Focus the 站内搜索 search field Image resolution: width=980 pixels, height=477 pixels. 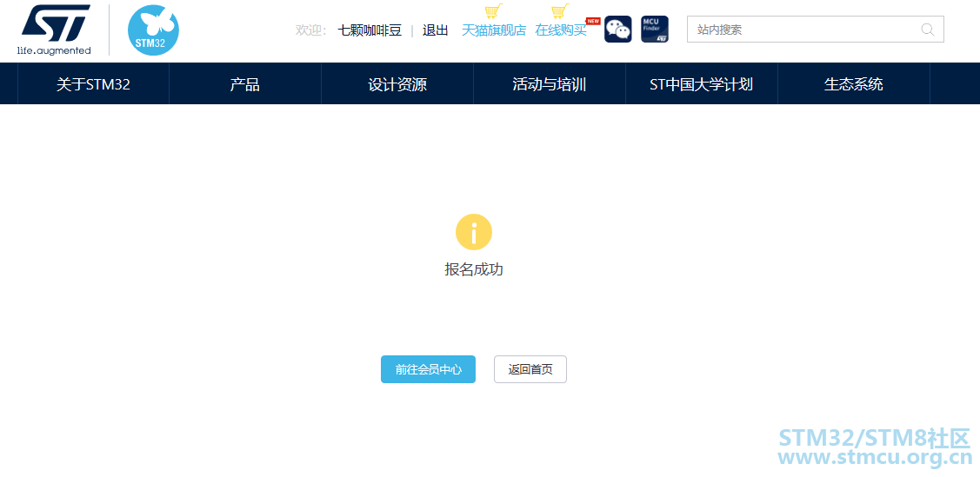[816, 30]
